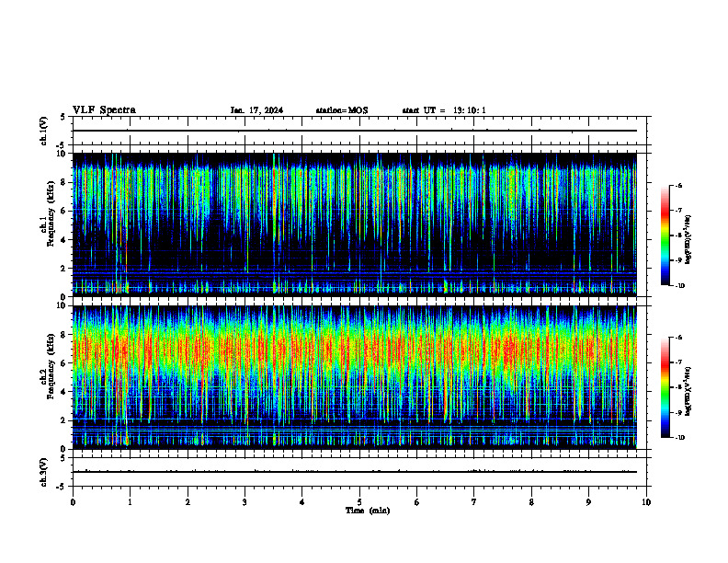This screenshot has height=563, width=728.
Task: Click the time axis tick label "7"
Action: point(474,502)
